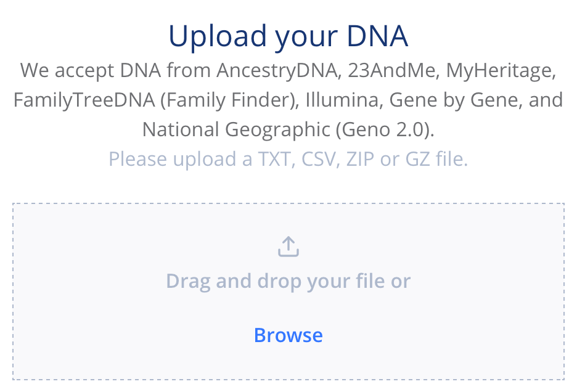Click the GZ file type in the hint

click(x=417, y=159)
